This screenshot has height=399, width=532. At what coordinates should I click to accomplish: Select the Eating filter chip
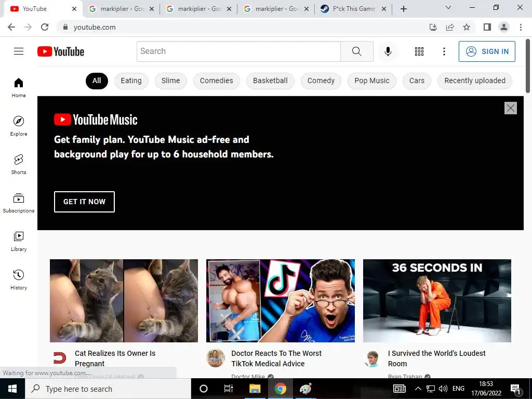coord(131,81)
